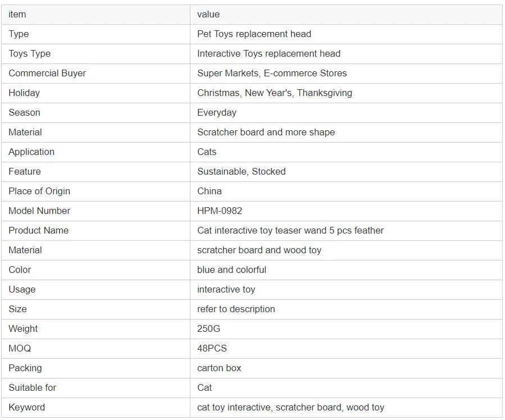Image resolution: width=505 pixels, height=420 pixels.
Task: Click the 'Holiday' row label
Action: tap(24, 93)
